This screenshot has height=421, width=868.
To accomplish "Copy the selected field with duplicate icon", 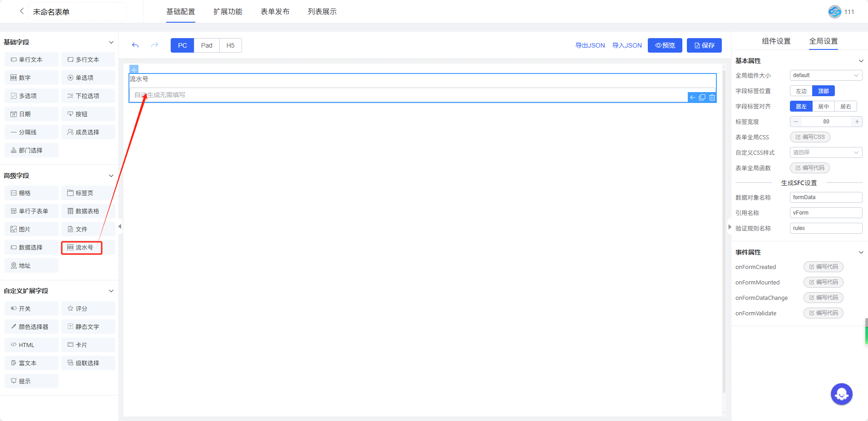I will pyautogui.click(x=702, y=98).
